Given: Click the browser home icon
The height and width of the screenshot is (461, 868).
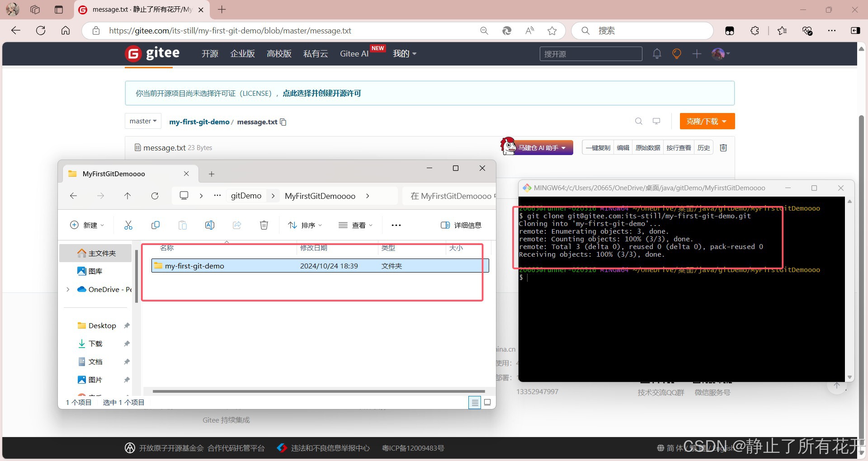Looking at the screenshot, I should (x=66, y=30).
